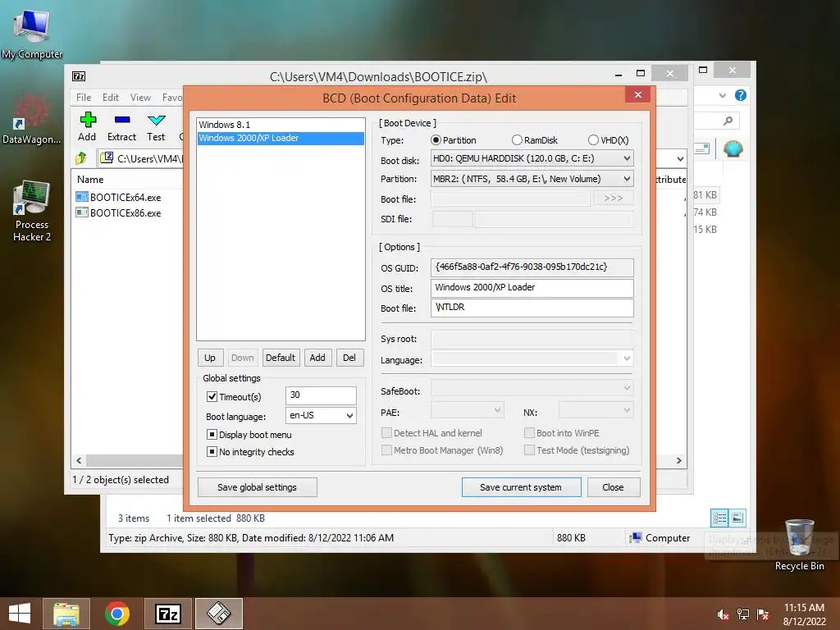Click 7-Zip horizontal scrollbar right arrow
This screenshot has width=840, height=630.
pyautogui.click(x=679, y=461)
